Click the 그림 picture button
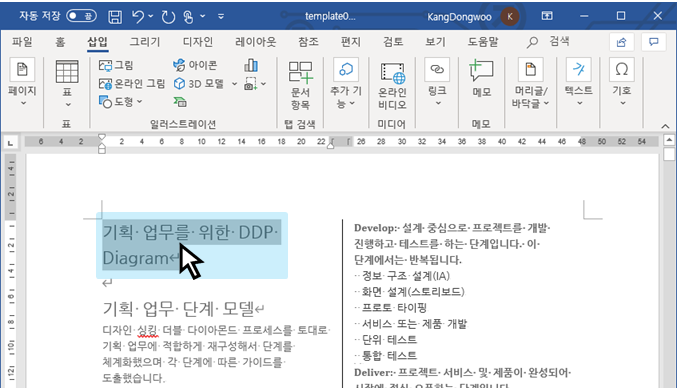The height and width of the screenshot is (388, 678). [x=116, y=65]
